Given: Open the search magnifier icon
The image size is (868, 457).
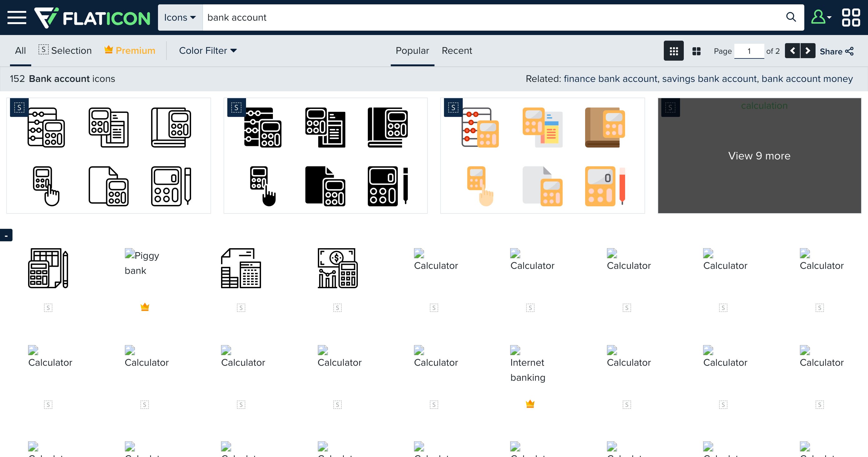Looking at the screenshot, I should pos(791,17).
